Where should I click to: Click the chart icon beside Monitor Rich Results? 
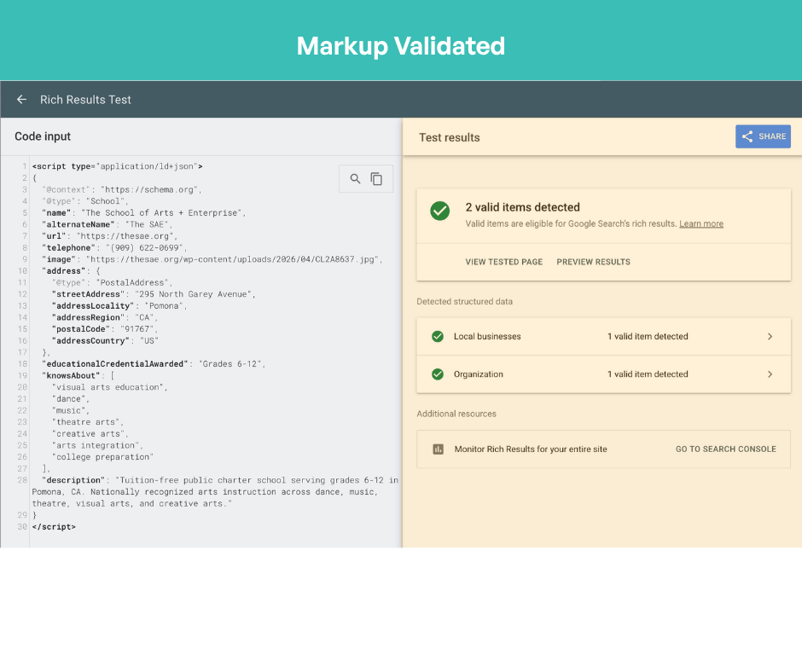439,449
